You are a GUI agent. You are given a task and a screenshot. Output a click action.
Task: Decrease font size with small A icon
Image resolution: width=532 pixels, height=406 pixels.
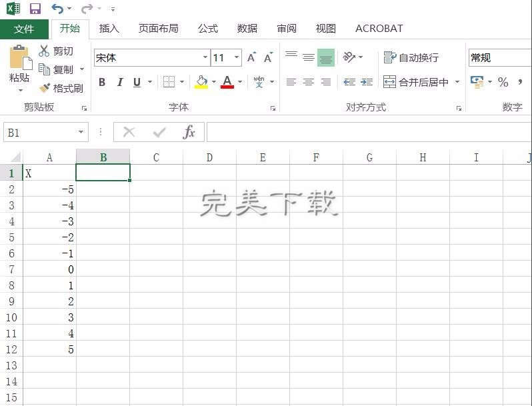click(x=269, y=57)
